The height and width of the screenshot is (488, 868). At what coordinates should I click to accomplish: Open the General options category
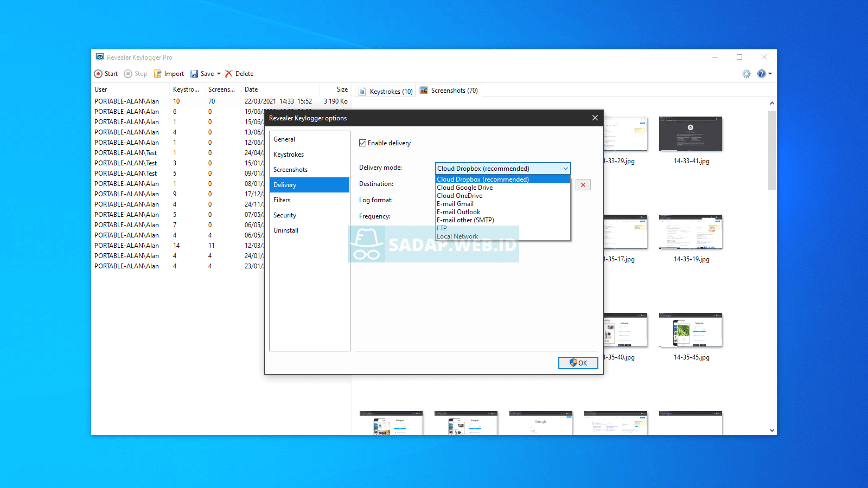[310, 139]
